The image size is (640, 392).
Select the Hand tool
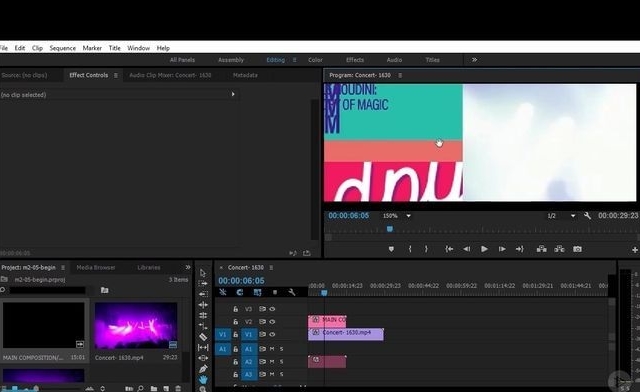point(203,379)
